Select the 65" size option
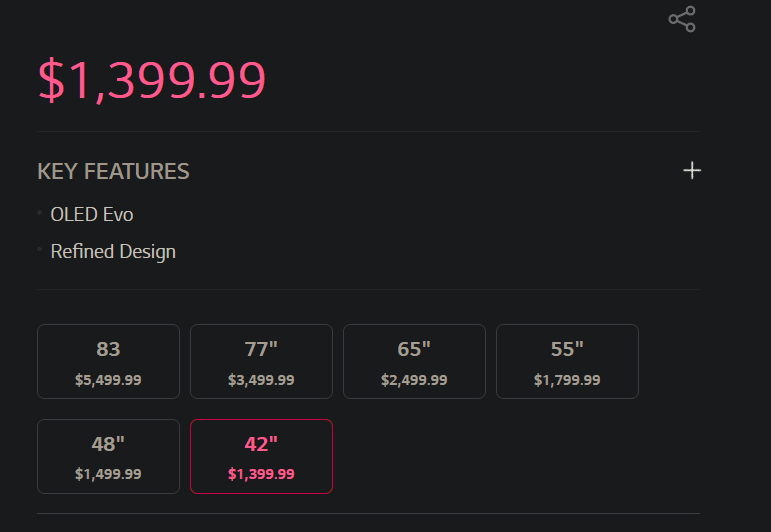This screenshot has width=771, height=532. pyautogui.click(x=414, y=361)
